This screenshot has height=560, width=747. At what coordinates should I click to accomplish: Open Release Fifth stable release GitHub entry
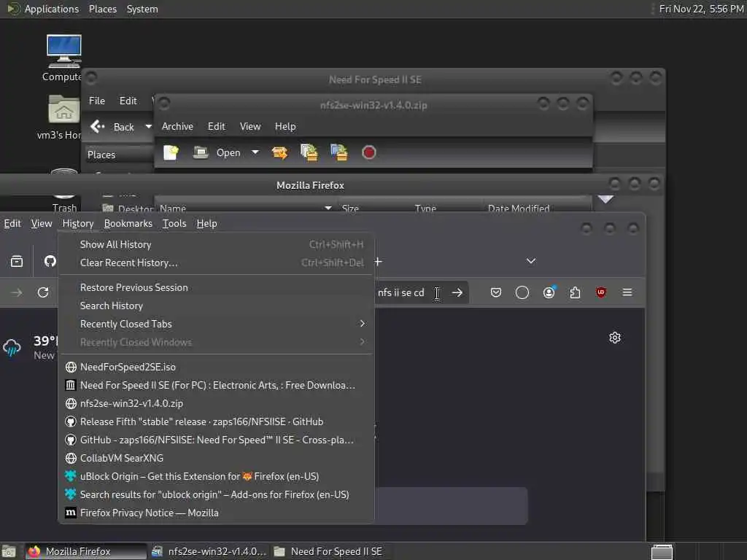(216, 421)
